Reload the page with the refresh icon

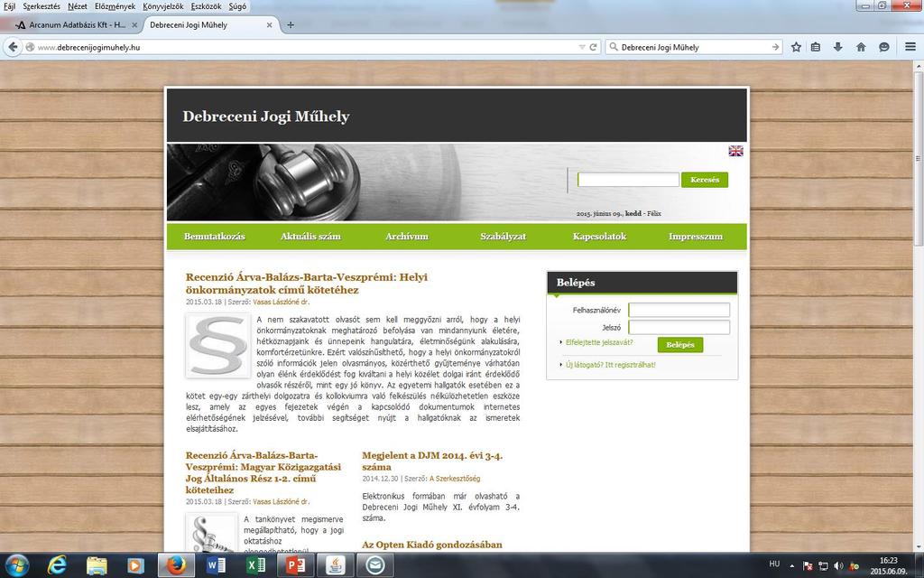coord(594,47)
